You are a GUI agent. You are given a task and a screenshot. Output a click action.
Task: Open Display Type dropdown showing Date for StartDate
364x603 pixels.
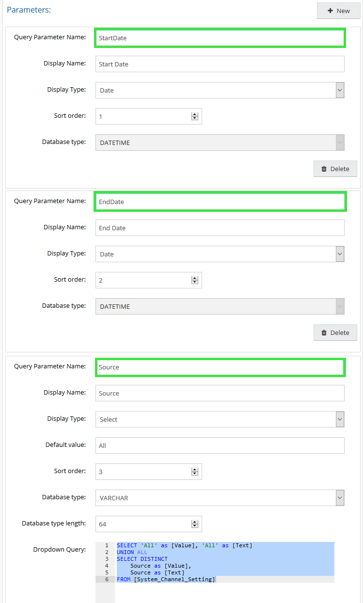click(220, 90)
